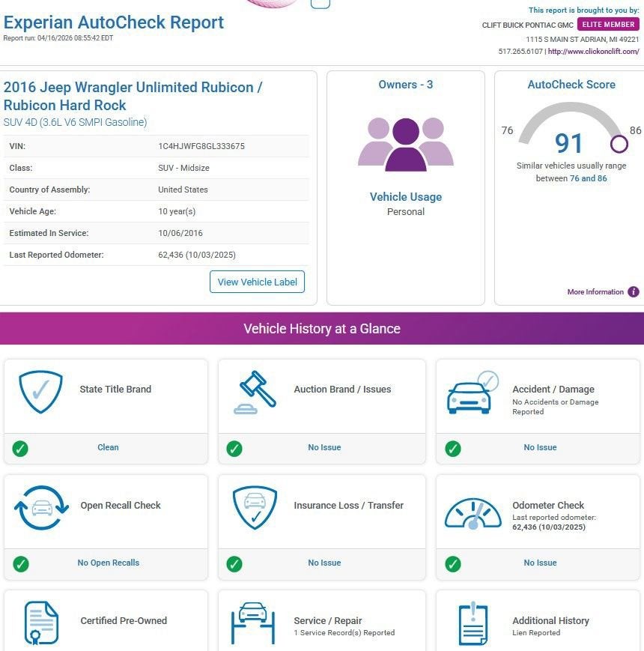Click the green check beside No Open Recalls
The width and height of the screenshot is (644, 651).
[20, 563]
